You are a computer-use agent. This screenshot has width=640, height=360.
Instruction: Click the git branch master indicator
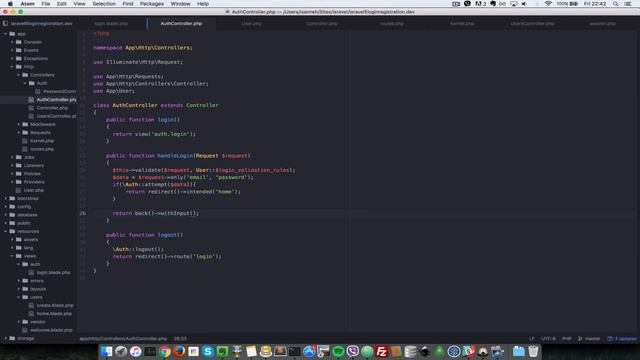point(589,339)
